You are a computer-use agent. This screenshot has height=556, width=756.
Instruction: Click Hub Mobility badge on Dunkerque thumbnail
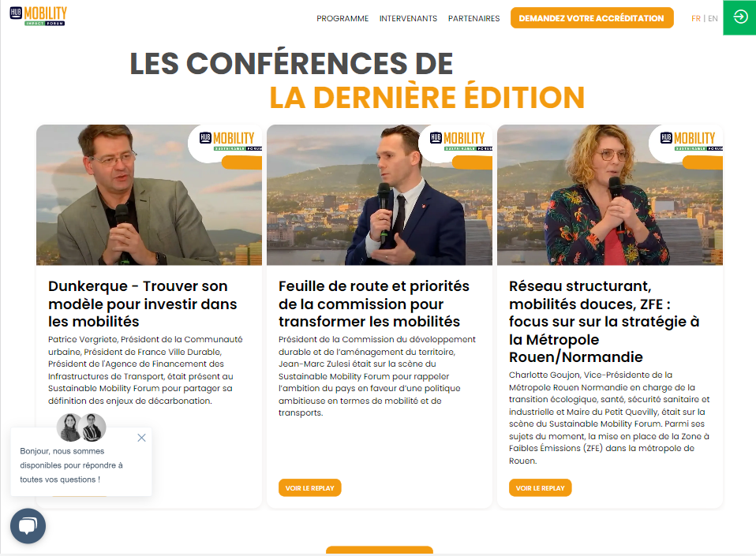pos(227,141)
